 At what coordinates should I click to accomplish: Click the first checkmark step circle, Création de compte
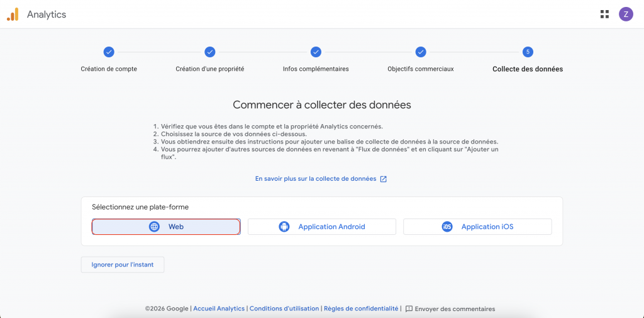coord(109,52)
